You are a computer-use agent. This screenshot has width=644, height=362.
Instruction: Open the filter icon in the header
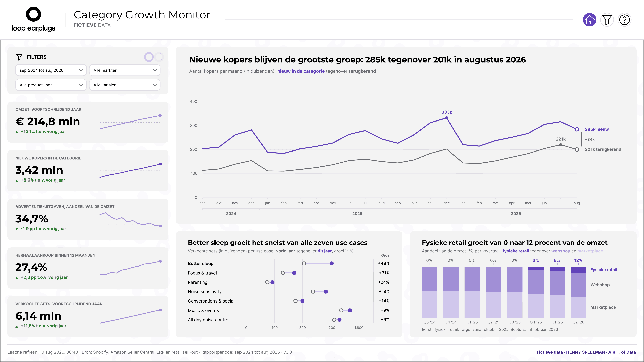click(x=607, y=20)
